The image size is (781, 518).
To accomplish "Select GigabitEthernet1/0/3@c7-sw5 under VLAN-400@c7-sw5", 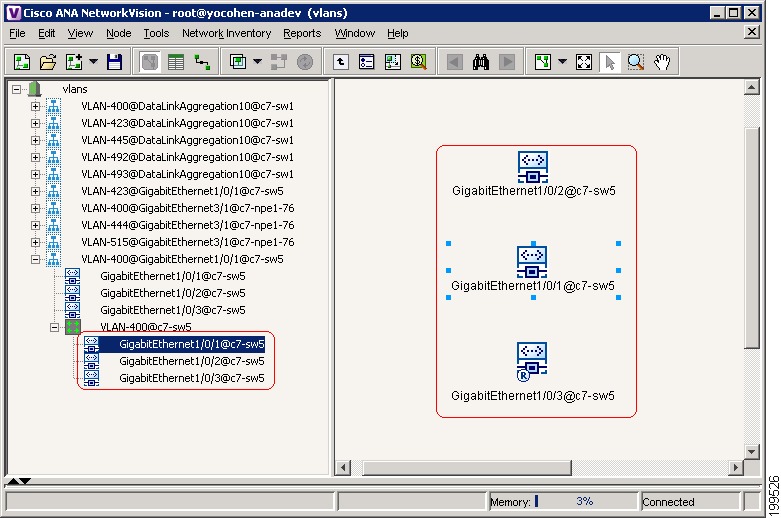I will point(192,378).
